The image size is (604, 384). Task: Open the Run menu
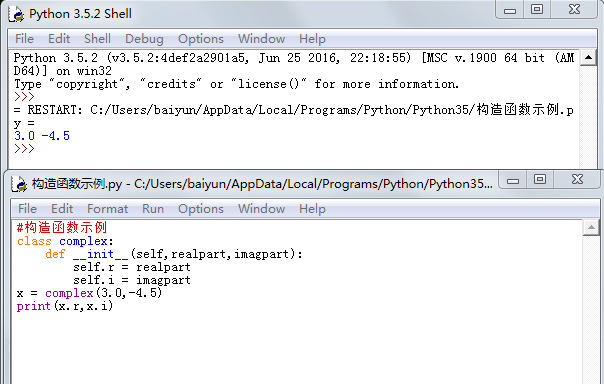click(153, 209)
